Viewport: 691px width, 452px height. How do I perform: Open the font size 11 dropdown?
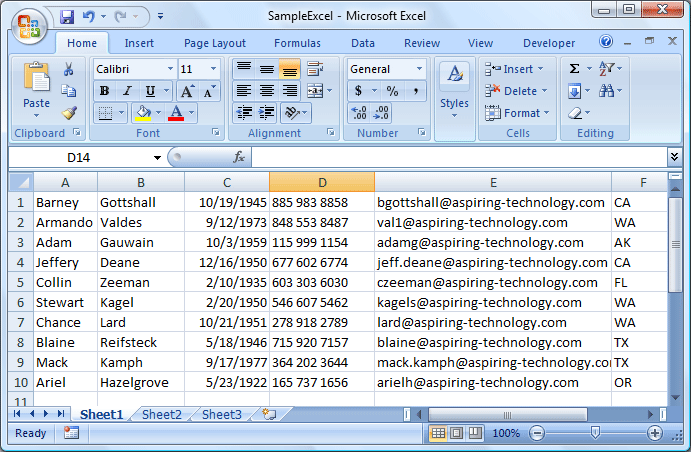coord(213,69)
